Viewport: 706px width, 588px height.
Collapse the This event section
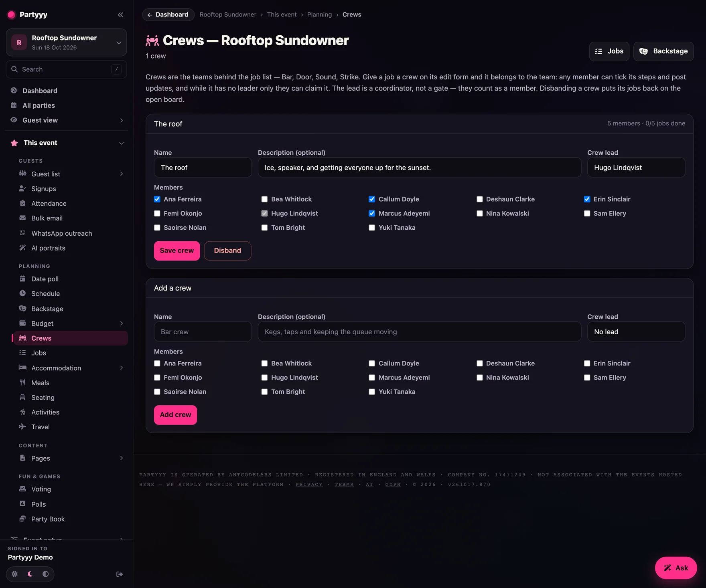click(122, 143)
